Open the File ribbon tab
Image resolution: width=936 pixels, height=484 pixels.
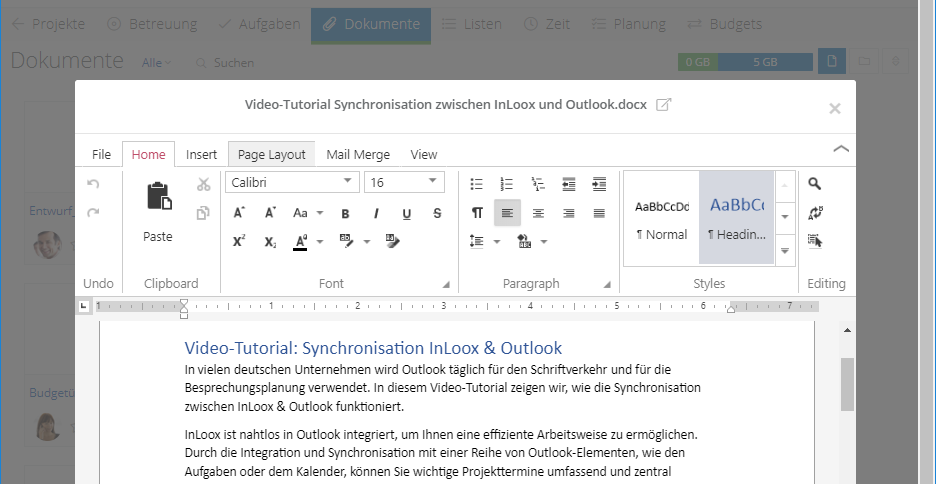tap(101, 155)
